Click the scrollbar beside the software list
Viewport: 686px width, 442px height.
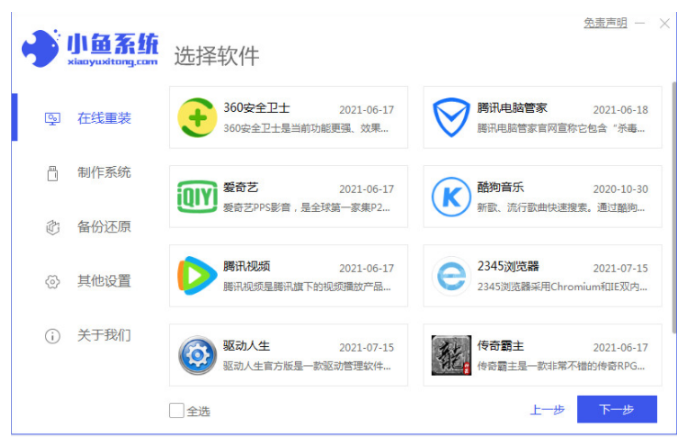click(672, 200)
